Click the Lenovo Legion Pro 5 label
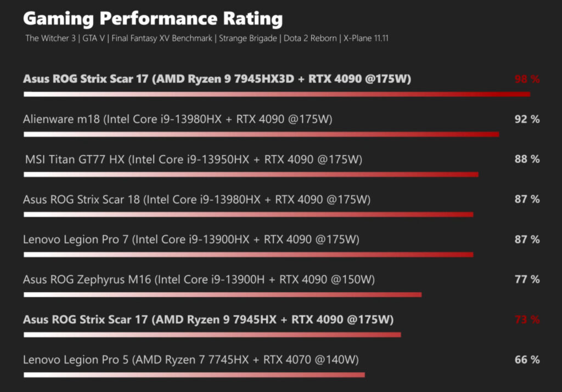 tap(190, 360)
